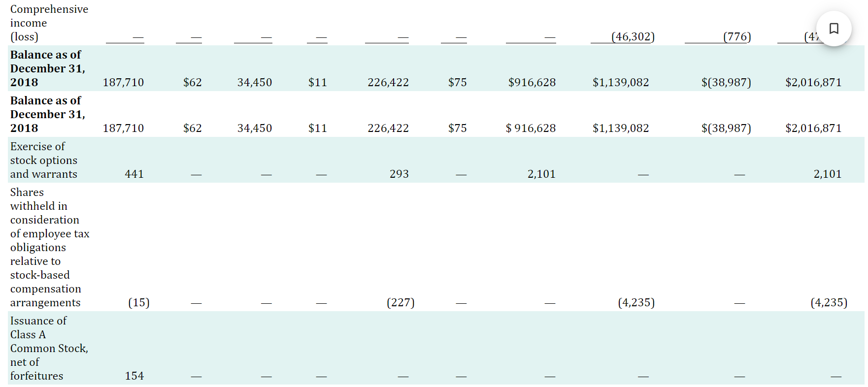Click the $2,016,871 total balance value
Image resolution: width=868 pixels, height=387 pixels.
[814, 82]
